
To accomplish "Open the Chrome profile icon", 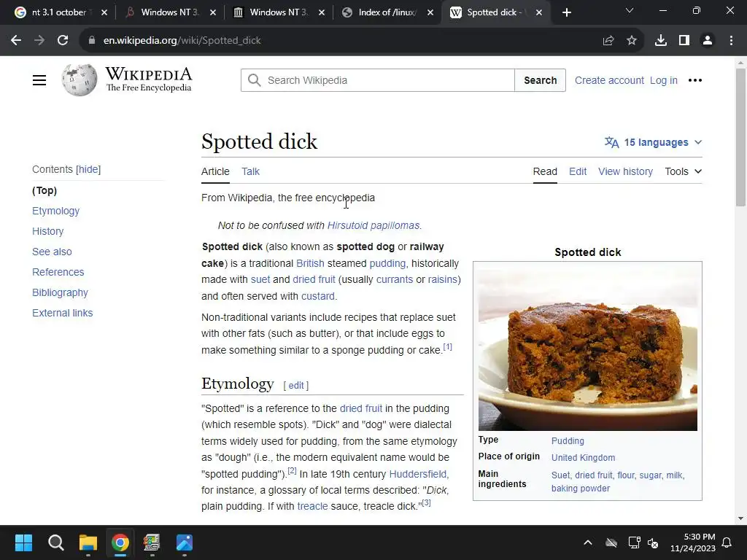I will coord(708,41).
